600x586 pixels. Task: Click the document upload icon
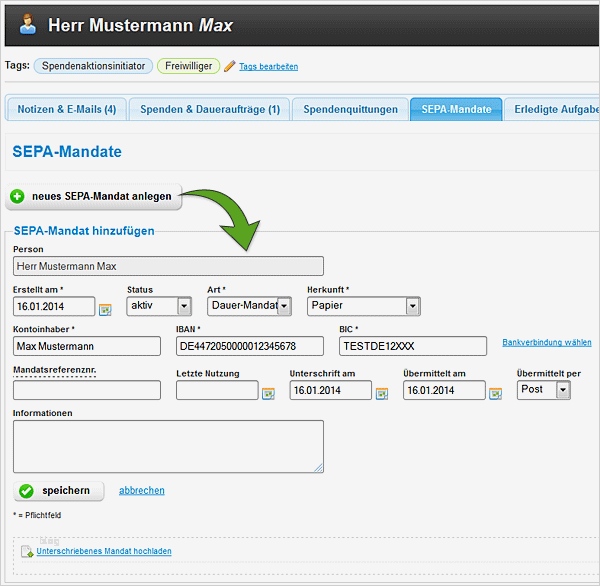click(27, 551)
